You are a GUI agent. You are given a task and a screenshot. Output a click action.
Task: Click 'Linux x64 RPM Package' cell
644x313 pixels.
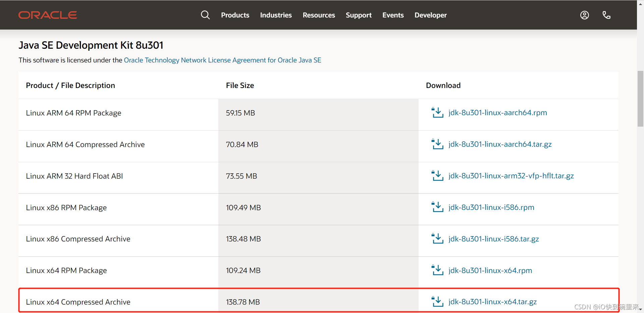coord(118,272)
